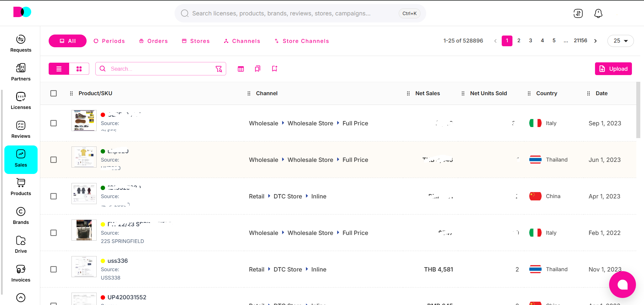The height and width of the screenshot is (305, 644).
Task: Open the Invoices section
Action: (x=21, y=273)
